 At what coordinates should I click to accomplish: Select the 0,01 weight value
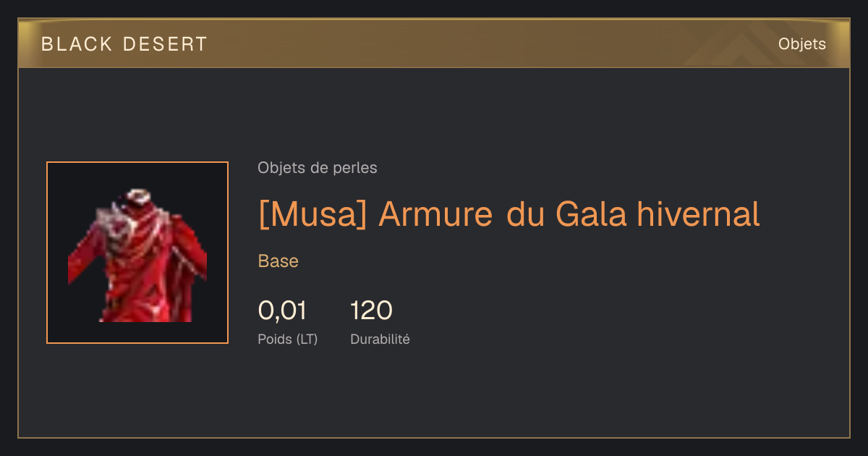coord(282,311)
